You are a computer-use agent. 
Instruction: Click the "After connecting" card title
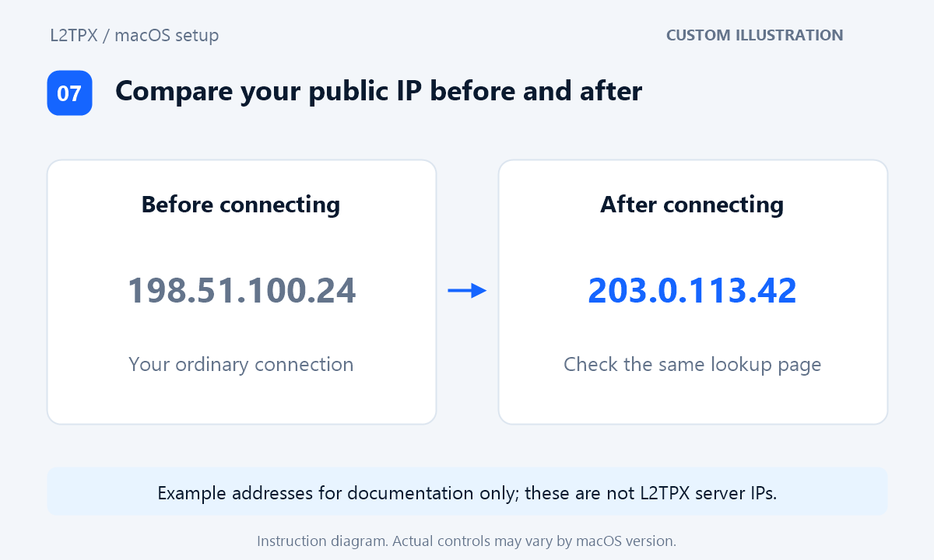[692, 205]
